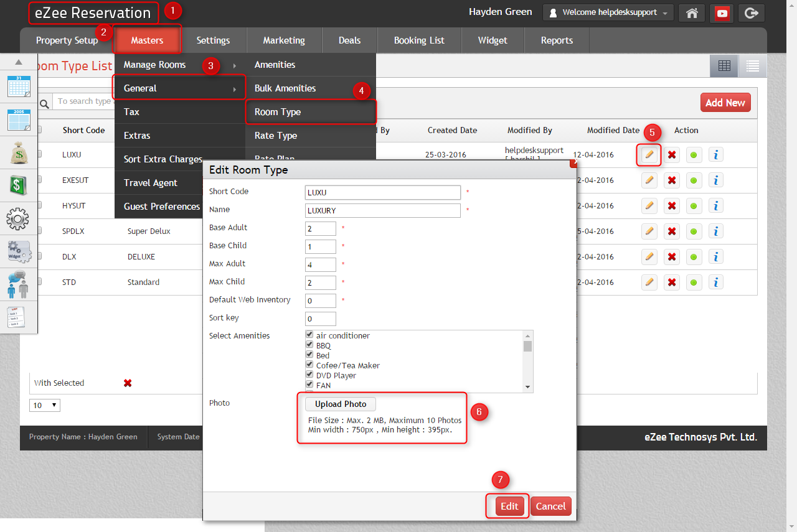
Task: Uncheck the DVD Player amenity
Action: click(309, 375)
